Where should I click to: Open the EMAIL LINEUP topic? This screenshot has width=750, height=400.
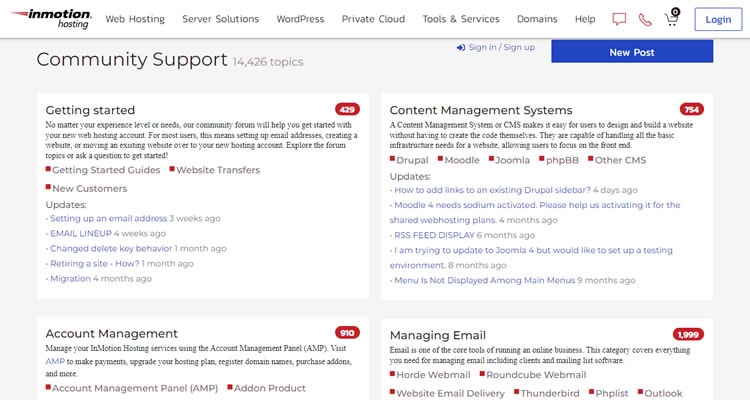81,233
